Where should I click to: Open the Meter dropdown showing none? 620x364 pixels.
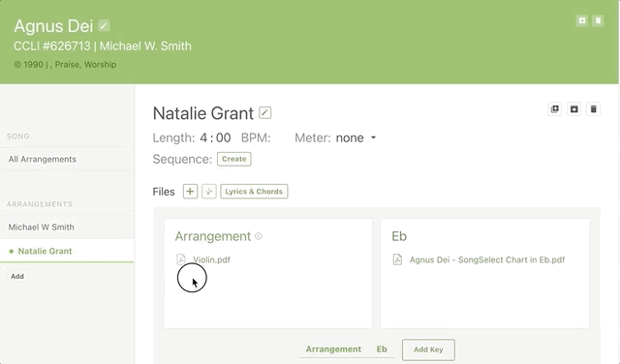356,137
